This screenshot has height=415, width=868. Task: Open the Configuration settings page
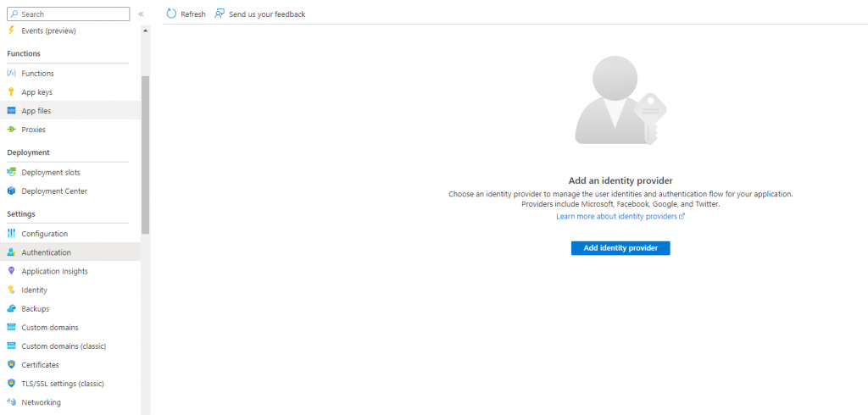coord(44,234)
